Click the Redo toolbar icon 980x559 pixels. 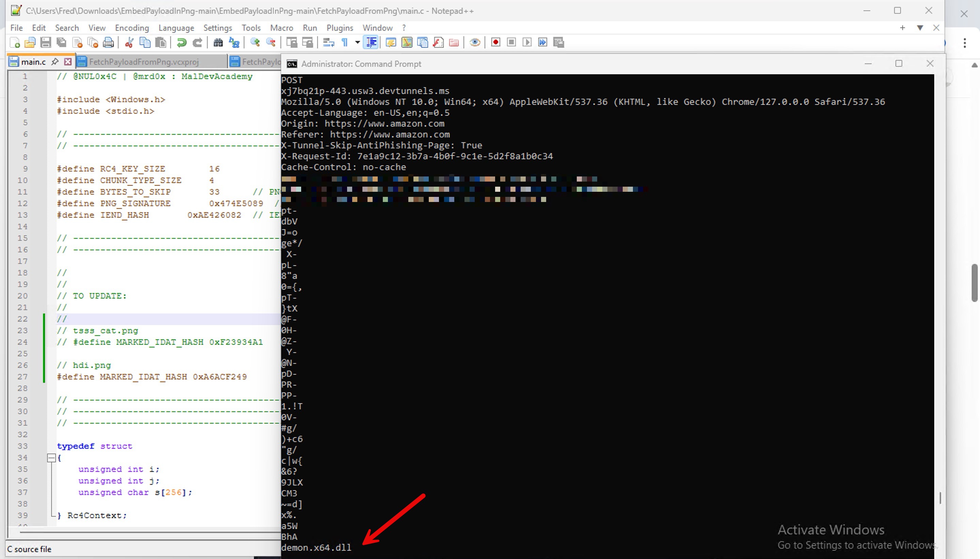[x=197, y=42]
